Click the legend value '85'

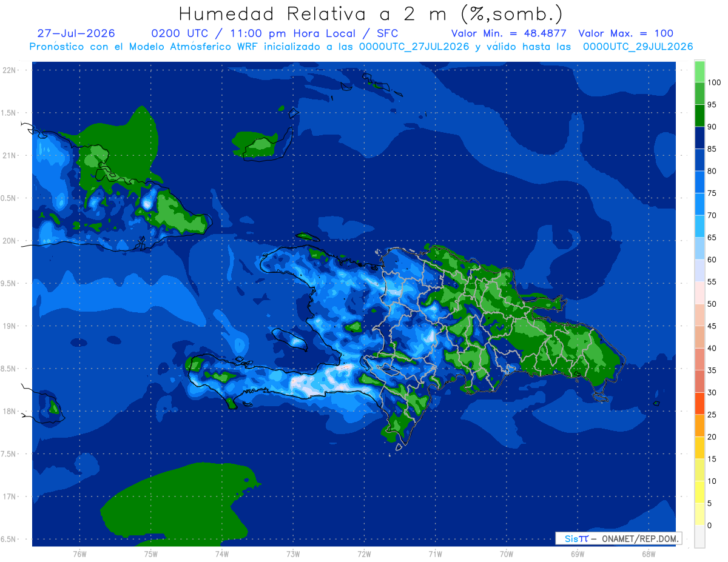[712, 149]
